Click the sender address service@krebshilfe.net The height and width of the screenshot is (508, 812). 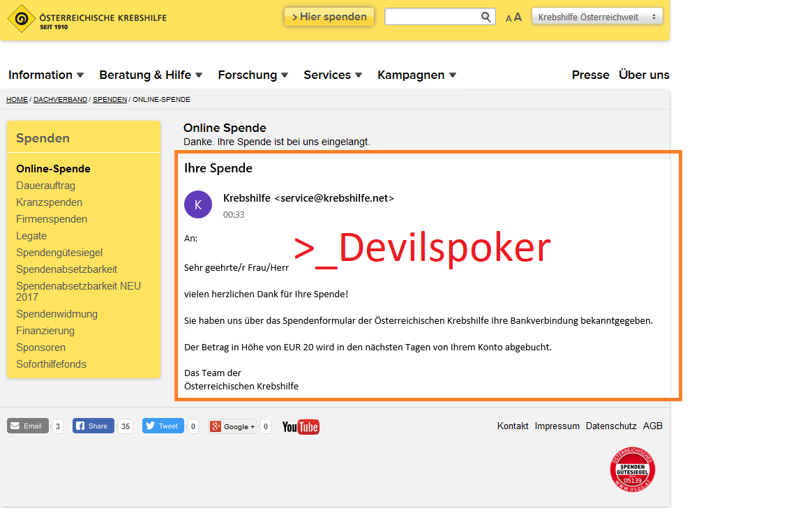click(x=334, y=197)
